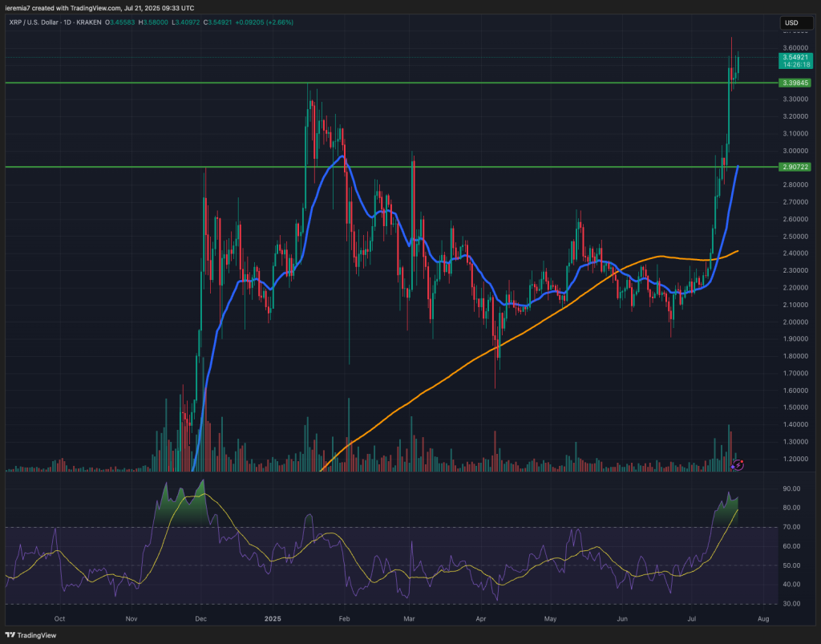Click the 2.00000 price axis label
Image resolution: width=821 pixels, height=644 pixels.
coord(795,322)
